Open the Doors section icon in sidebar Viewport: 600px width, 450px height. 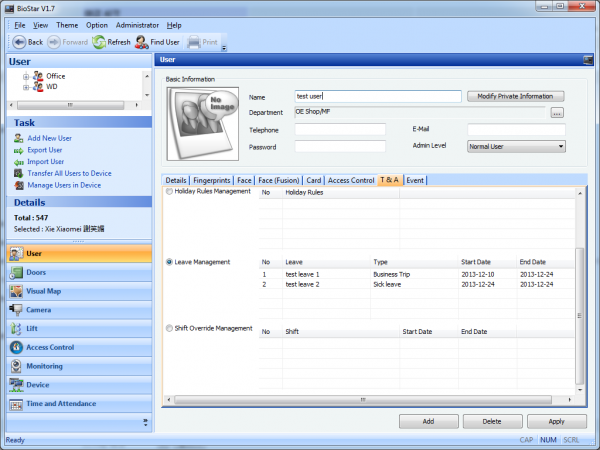(x=16, y=273)
